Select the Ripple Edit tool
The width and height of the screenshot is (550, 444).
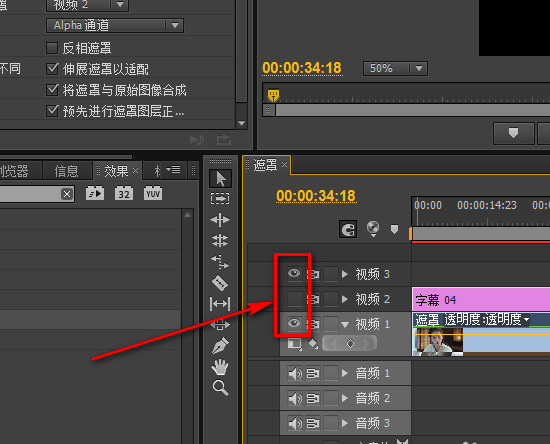tap(220, 220)
